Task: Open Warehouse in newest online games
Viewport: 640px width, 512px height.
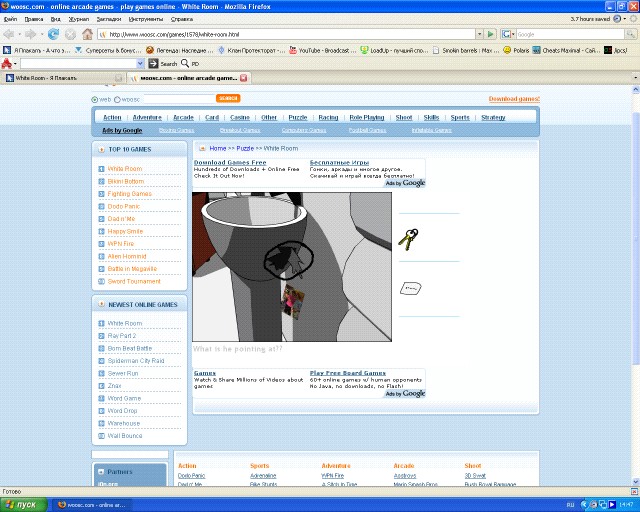Action: pyautogui.click(x=124, y=423)
